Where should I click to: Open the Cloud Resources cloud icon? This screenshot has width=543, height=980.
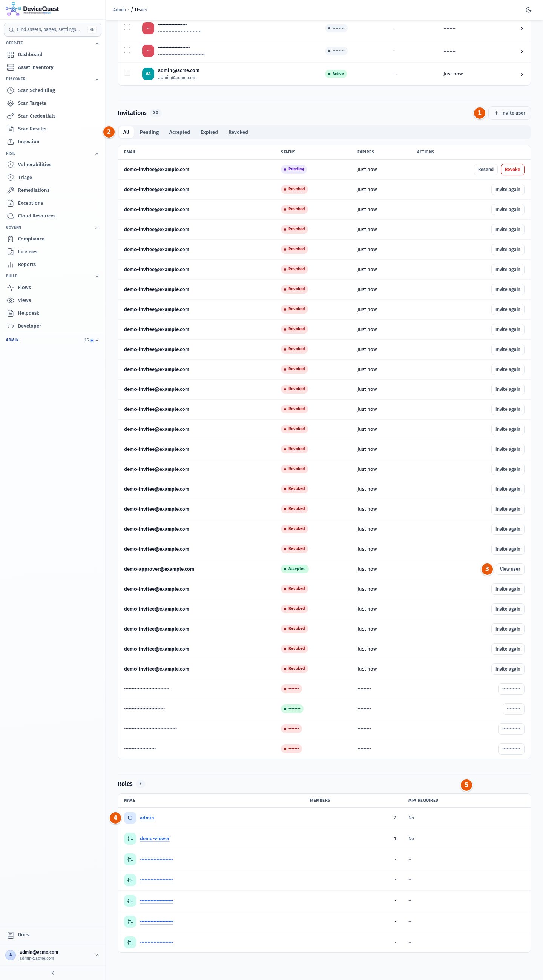[11, 216]
